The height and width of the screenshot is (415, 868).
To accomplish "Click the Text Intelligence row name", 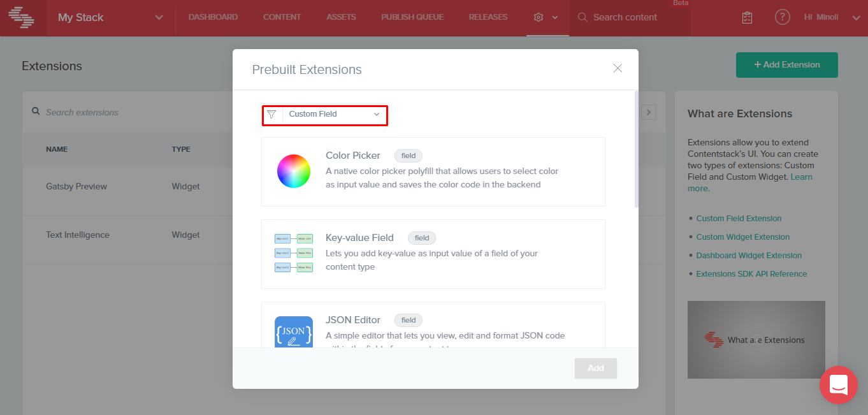I will (78, 235).
